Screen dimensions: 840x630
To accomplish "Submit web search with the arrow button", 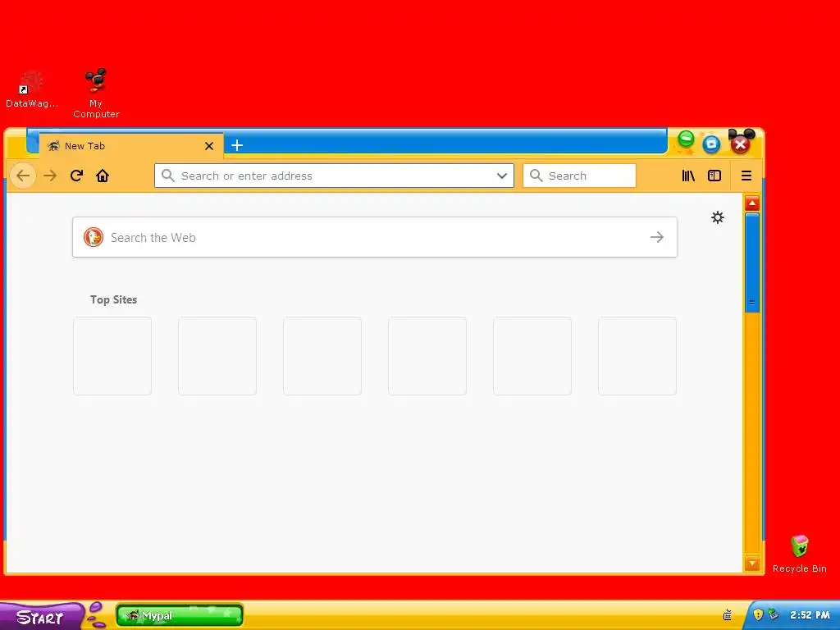I will point(657,237).
